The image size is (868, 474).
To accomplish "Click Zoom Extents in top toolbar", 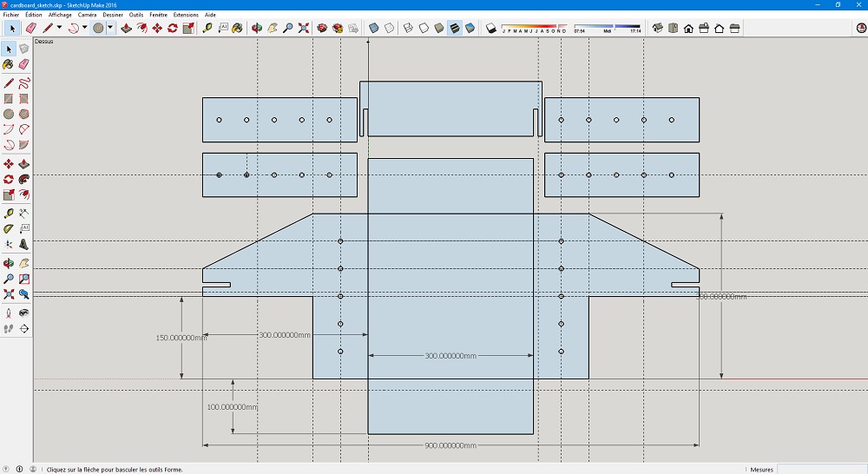I will pos(304,28).
